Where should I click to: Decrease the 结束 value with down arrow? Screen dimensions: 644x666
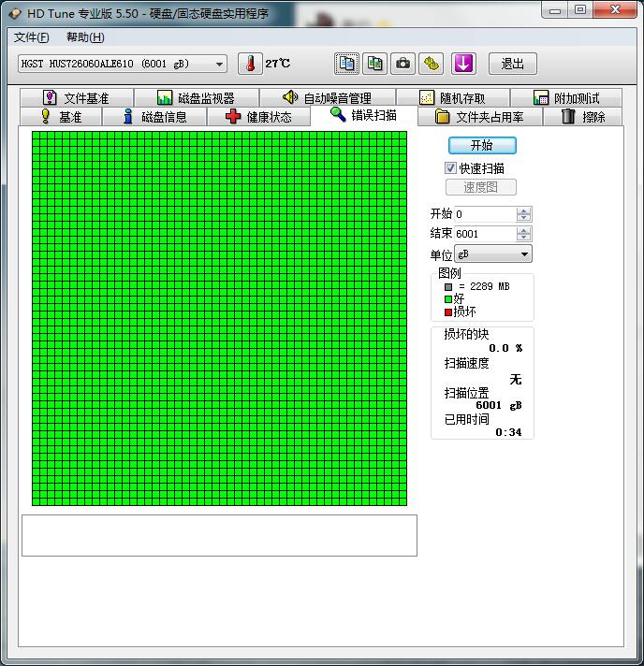(x=523, y=237)
